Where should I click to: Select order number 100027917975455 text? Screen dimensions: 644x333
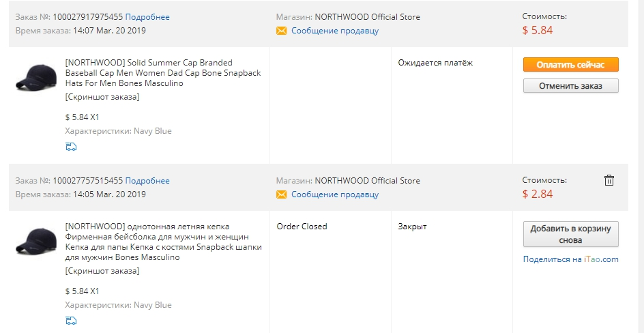(x=88, y=17)
